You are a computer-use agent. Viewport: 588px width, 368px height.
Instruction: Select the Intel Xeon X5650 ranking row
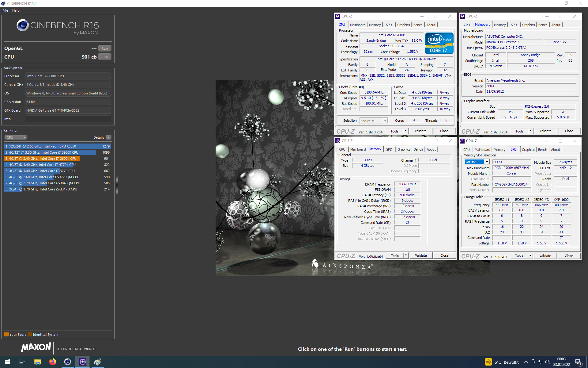pos(58,146)
